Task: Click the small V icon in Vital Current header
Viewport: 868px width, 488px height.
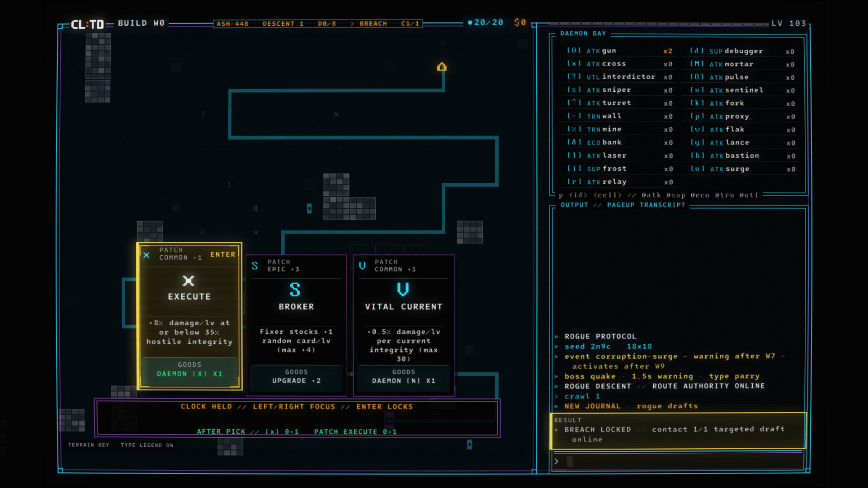Action: pyautogui.click(x=362, y=266)
